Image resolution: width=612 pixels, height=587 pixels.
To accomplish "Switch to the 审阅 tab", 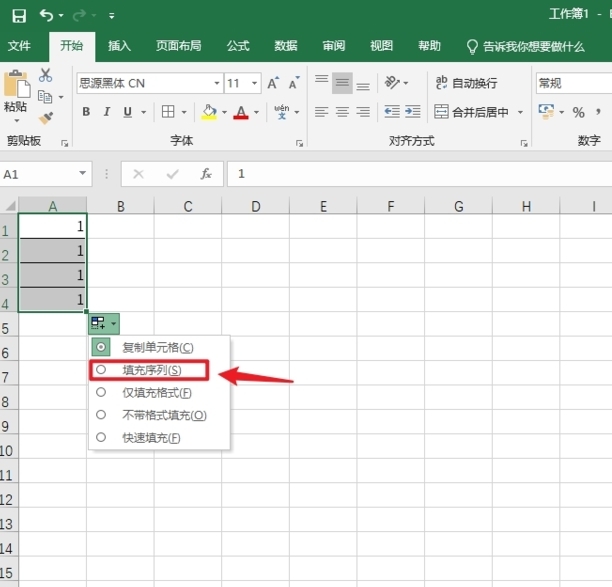I will 334,46.
